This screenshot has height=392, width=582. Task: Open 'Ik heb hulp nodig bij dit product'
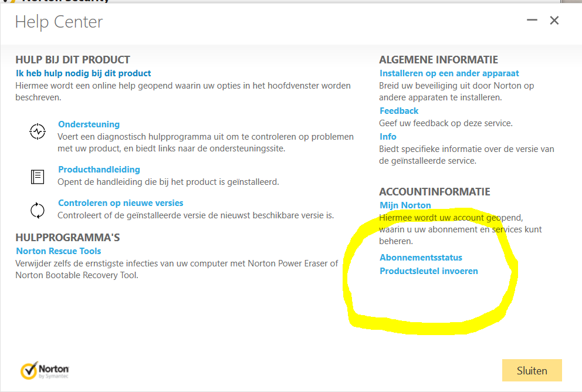tap(83, 73)
